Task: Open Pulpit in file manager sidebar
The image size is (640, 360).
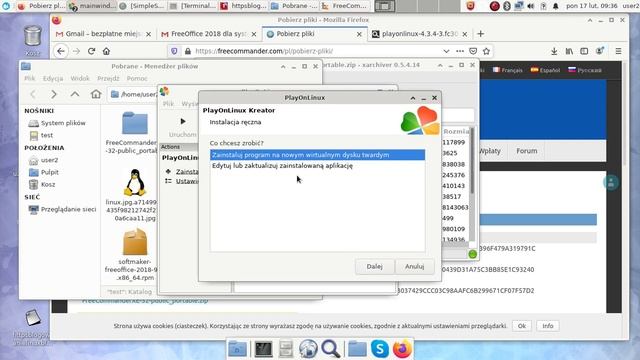Action: (x=44, y=172)
